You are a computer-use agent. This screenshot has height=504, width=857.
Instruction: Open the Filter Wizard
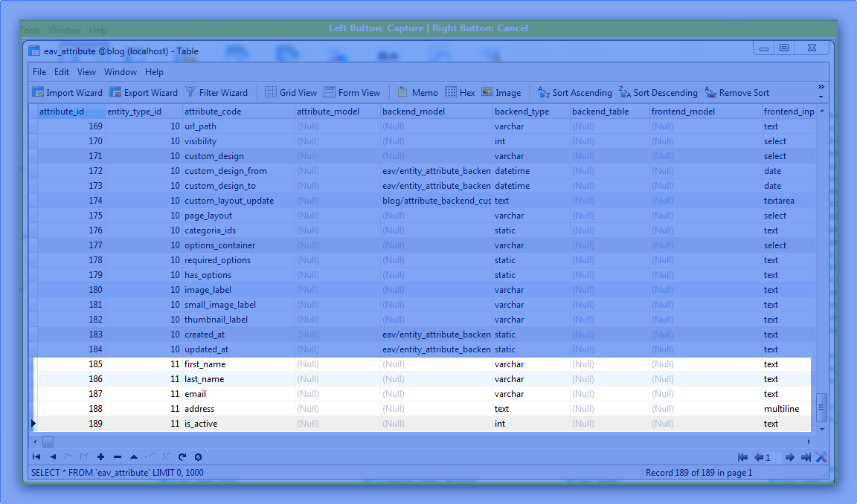216,93
